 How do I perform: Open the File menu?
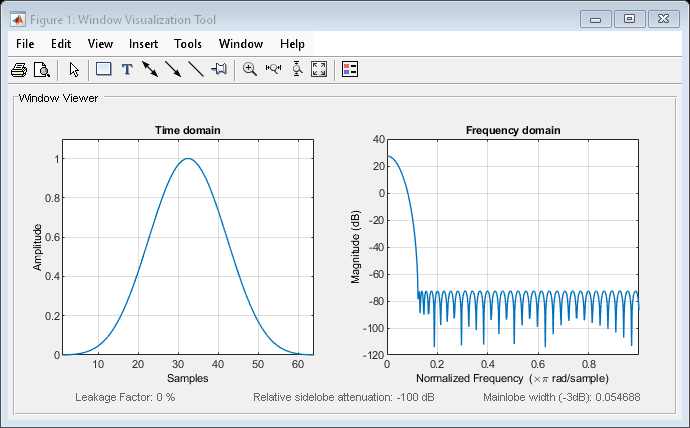pyautogui.click(x=25, y=44)
